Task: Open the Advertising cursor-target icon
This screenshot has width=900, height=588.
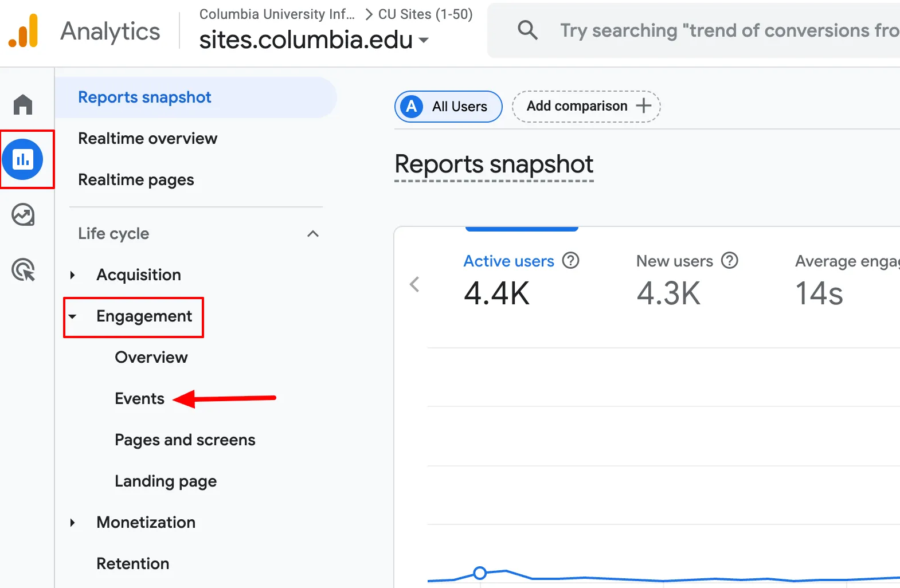Action: pos(23,269)
